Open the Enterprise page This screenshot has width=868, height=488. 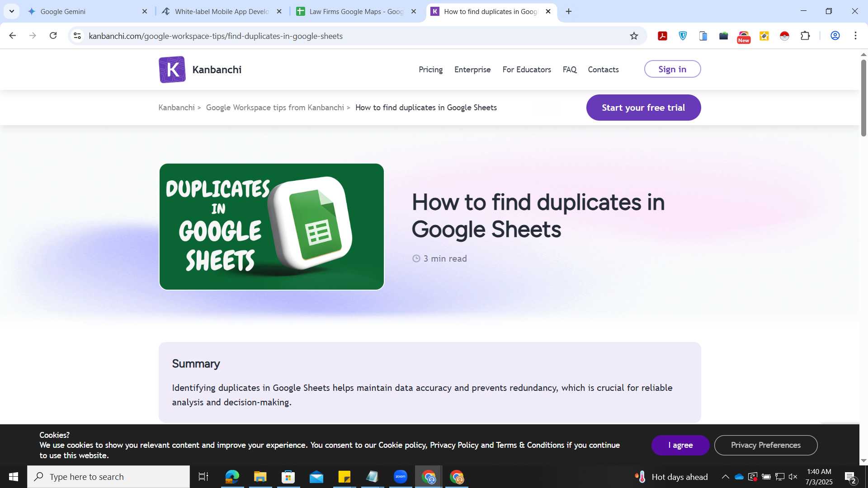(x=472, y=70)
